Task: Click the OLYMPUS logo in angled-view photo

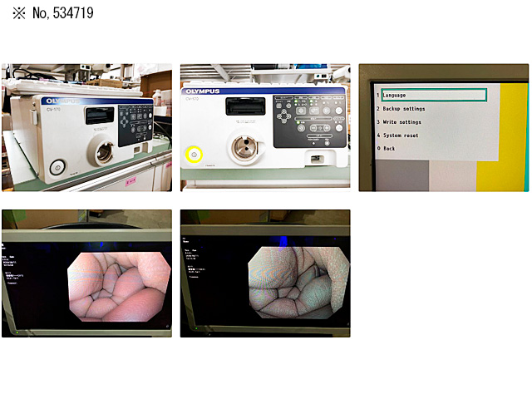Action: click(62, 101)
